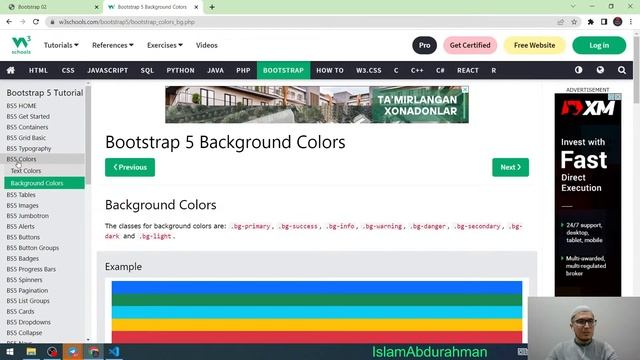Viewport: 640px width, 360px height.
Task: Click the sidebar scroll-down arrow
Action: click(x=88, y=340)
